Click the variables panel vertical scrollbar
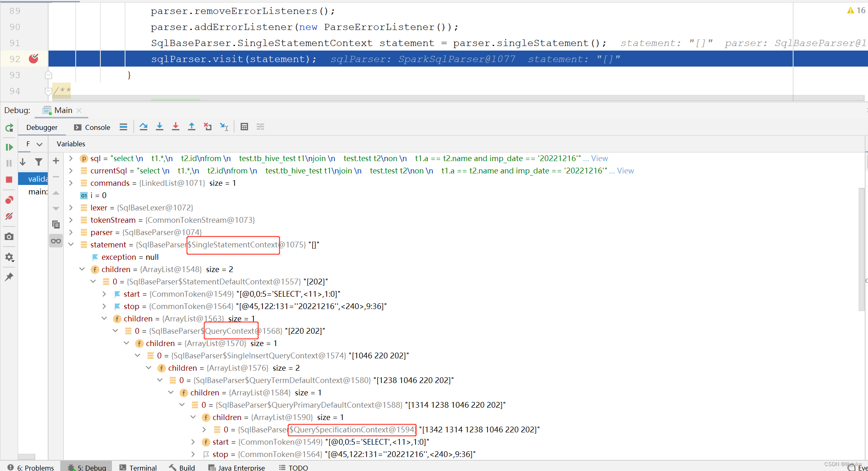Screen dimensions: 868x471 (x=861, y=249)
